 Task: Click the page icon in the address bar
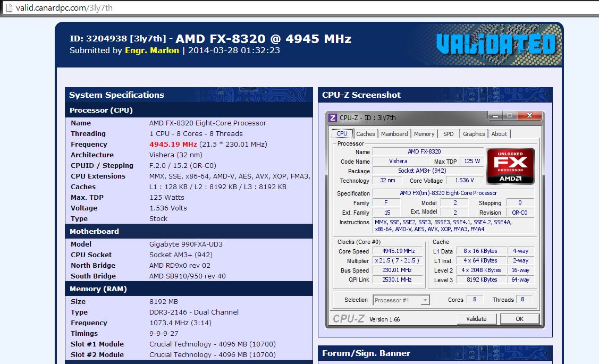coord(9,7)
